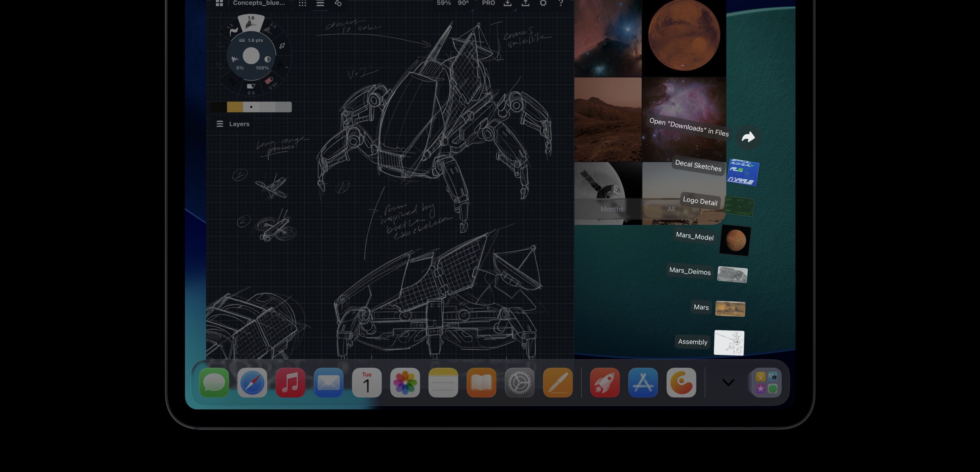Image resolution: width=980 pixels, height=472 pixels.
Task: Select the 1.6 pencil brush on the tool wheel
Action: (251, 22)
